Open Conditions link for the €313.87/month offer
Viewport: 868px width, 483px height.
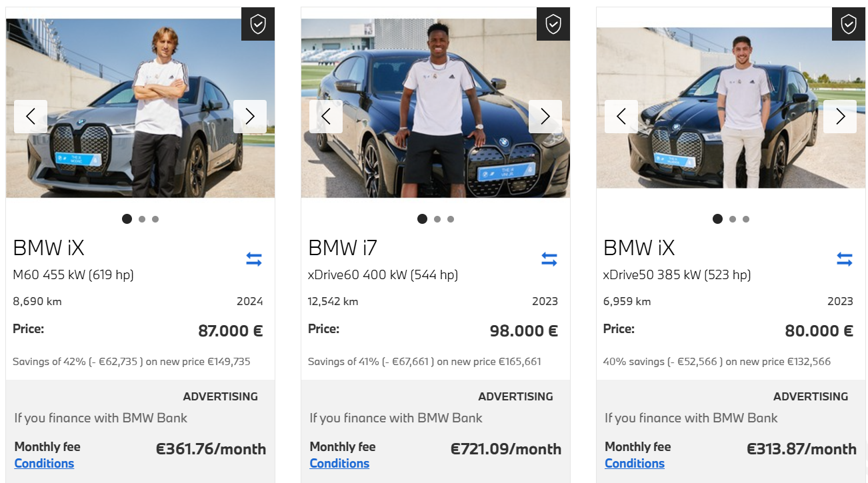click(x=635, y=464)
